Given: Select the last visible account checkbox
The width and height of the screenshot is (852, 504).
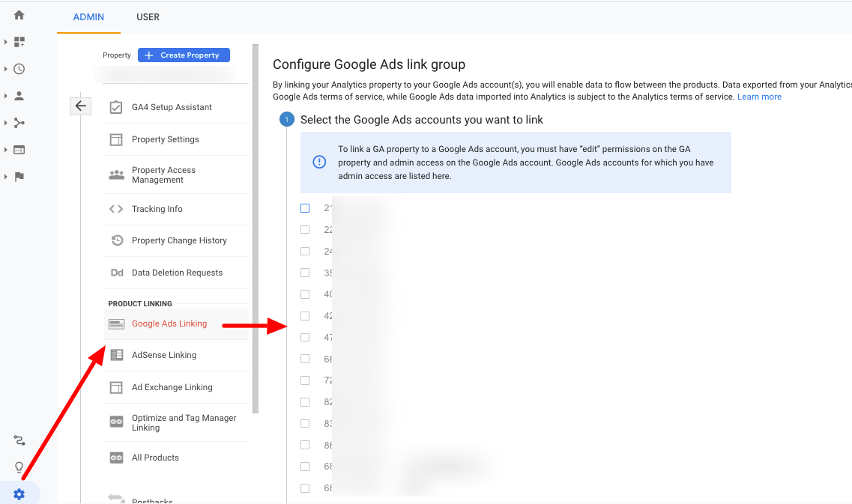Looking at the screenshot, I should click(305, 488).
